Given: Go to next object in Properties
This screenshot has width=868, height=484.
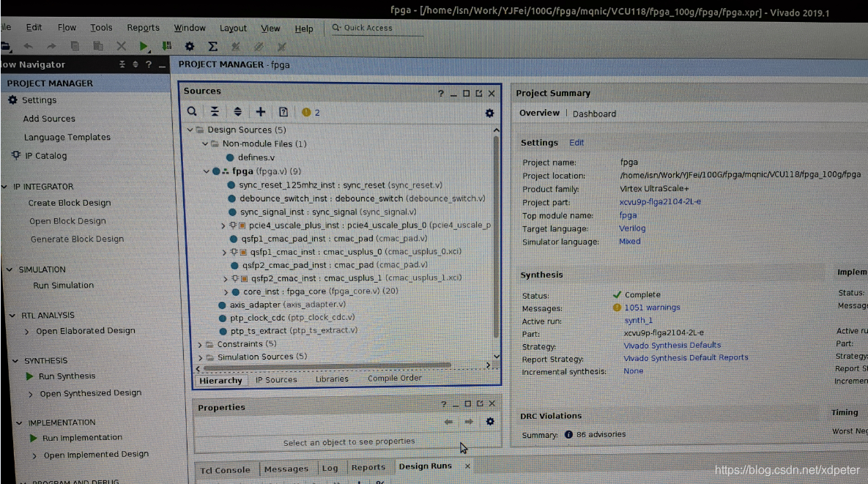Looking at the screenshot, I should point(469,422).
